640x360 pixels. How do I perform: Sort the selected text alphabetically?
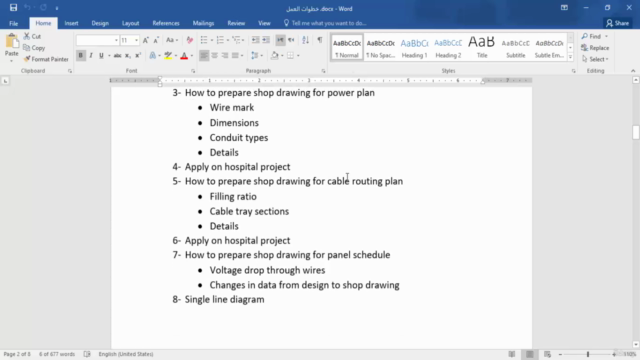tap(305, 40)
